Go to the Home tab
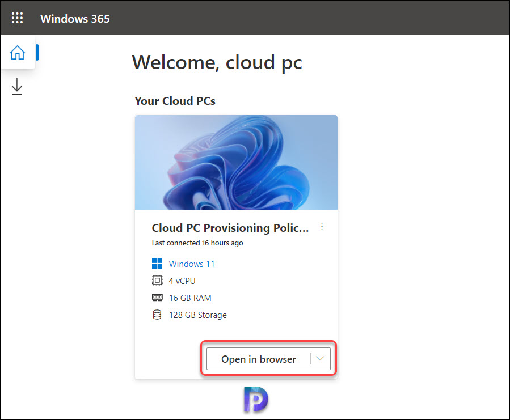 pyautogui.click(x=18, y=52)
